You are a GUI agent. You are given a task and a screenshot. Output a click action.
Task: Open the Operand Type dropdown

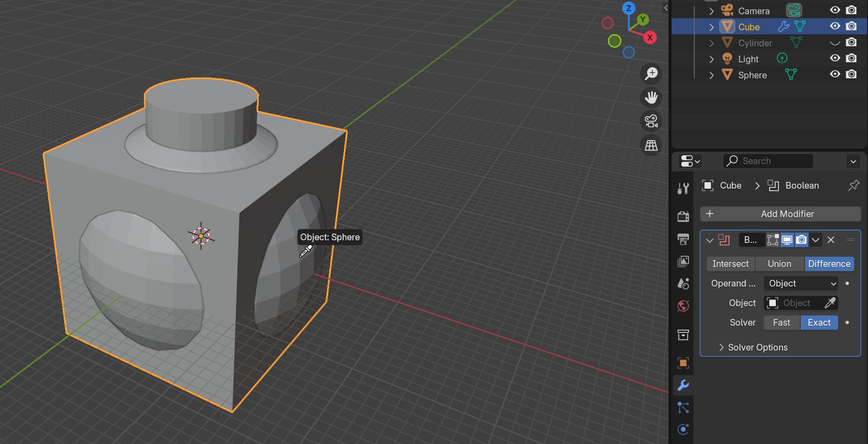click(x=800, y=283)
